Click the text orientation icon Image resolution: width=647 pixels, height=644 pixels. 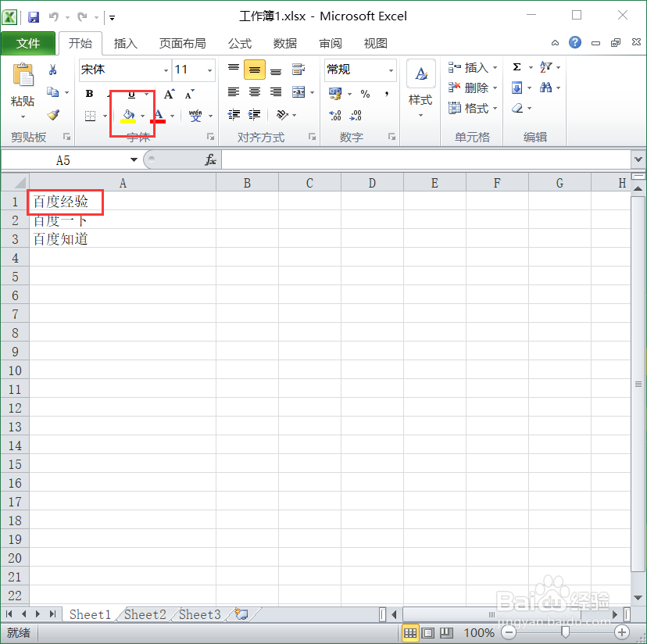click(282, 114)
